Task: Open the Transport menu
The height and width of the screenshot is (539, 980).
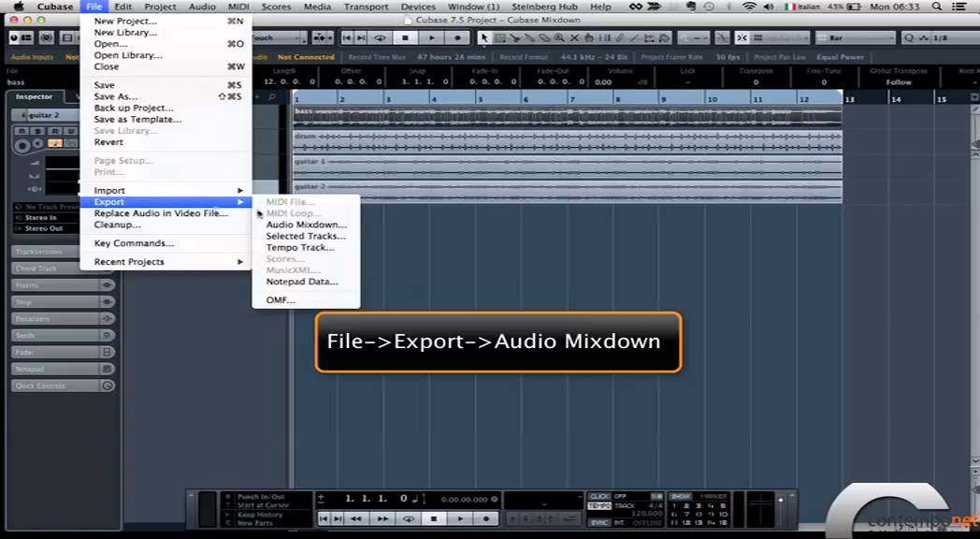Action: pyautogui.click(x=366, y=7)
